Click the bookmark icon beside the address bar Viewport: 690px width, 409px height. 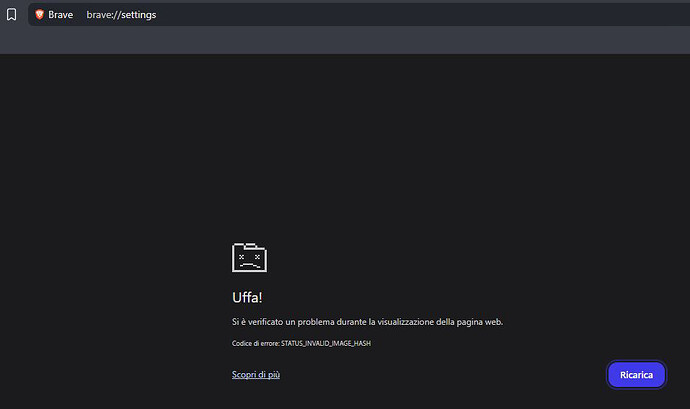[11, 15]
